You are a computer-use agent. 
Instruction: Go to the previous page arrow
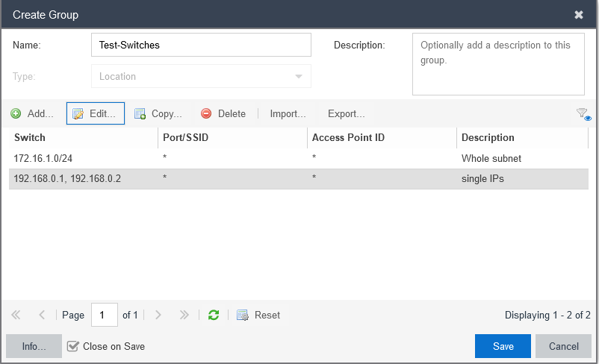(x=42, y=315)
